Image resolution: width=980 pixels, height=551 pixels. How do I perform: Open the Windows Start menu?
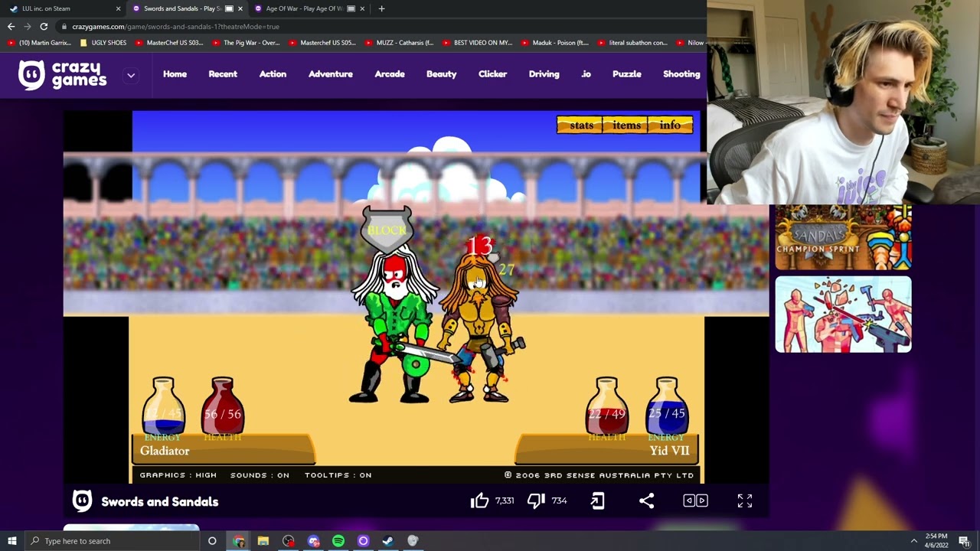(x=11, y=541)
